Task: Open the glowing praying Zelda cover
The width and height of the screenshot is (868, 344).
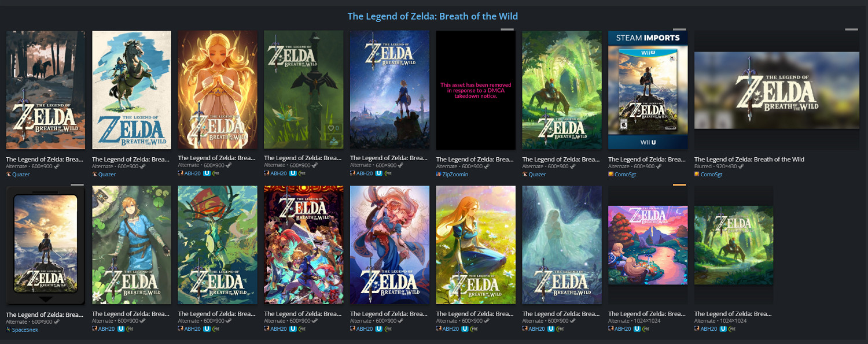Action: point(218,90)
